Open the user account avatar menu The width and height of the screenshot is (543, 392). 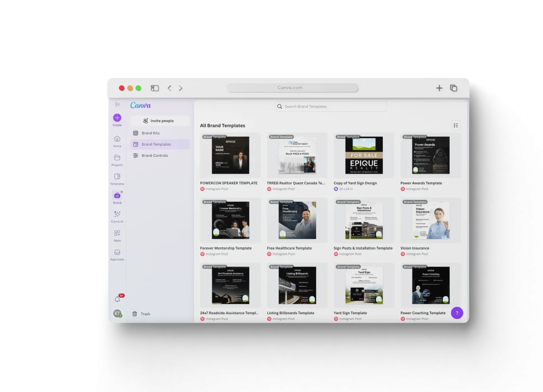point(117,314)
